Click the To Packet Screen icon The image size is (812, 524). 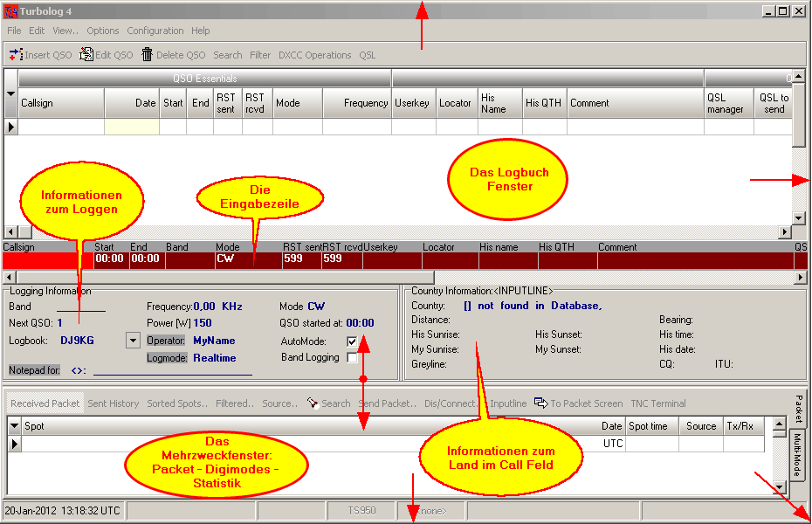[541, 403]
